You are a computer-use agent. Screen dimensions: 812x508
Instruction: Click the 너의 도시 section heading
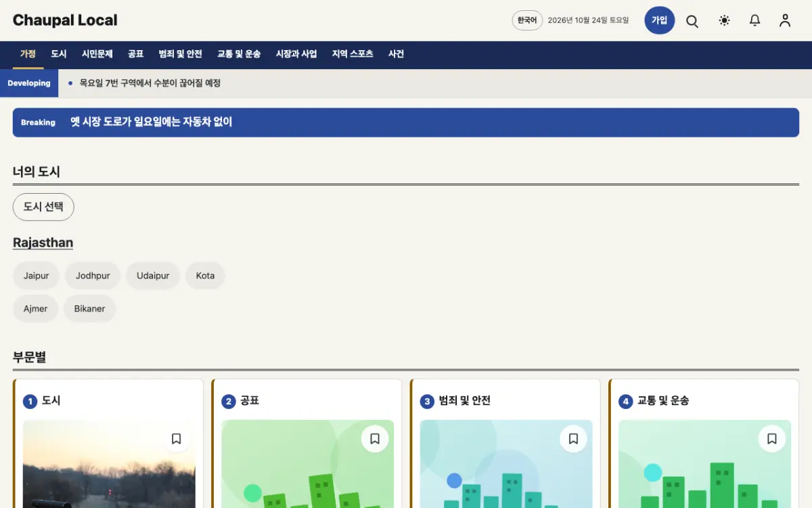[x=37, y=172]
